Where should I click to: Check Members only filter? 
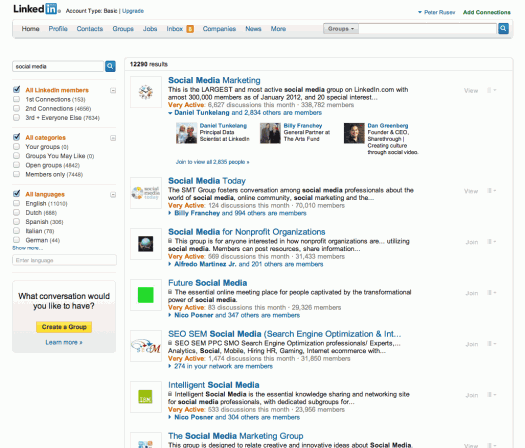(x=16, y=174)
